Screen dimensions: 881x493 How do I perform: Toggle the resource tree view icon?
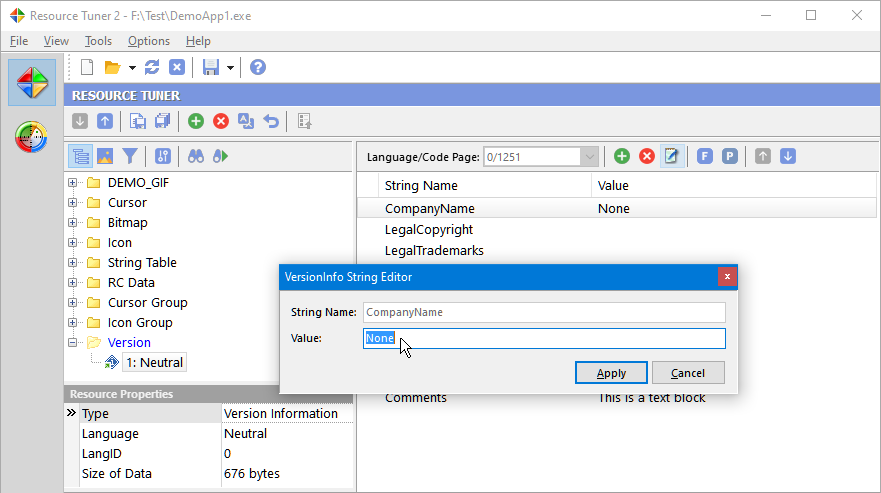pos(80,156)
